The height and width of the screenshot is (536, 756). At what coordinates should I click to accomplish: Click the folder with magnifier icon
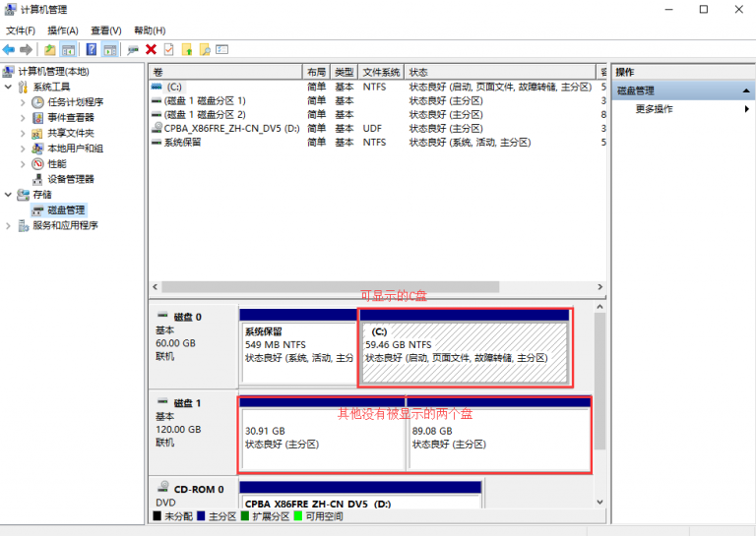[x=204, y=49]
